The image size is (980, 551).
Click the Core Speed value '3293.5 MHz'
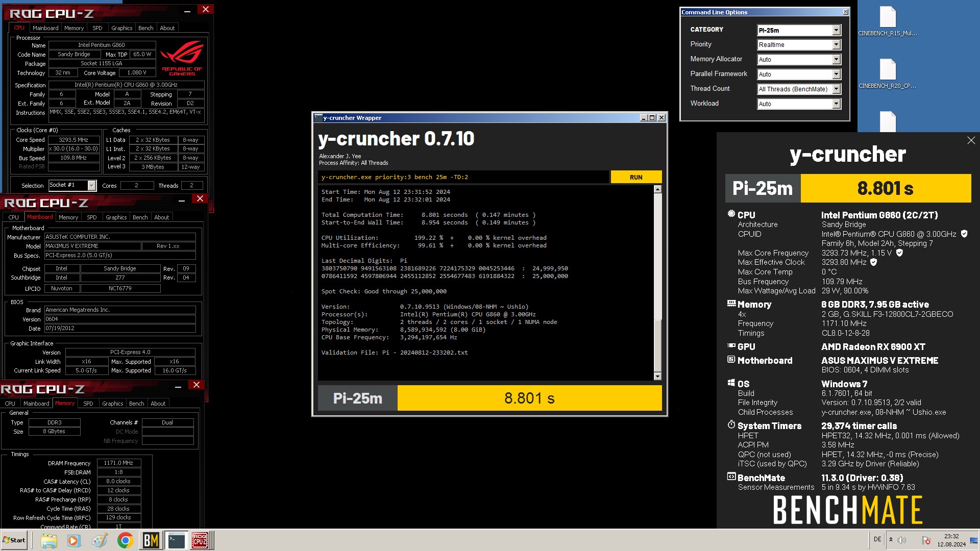point(73,140)
